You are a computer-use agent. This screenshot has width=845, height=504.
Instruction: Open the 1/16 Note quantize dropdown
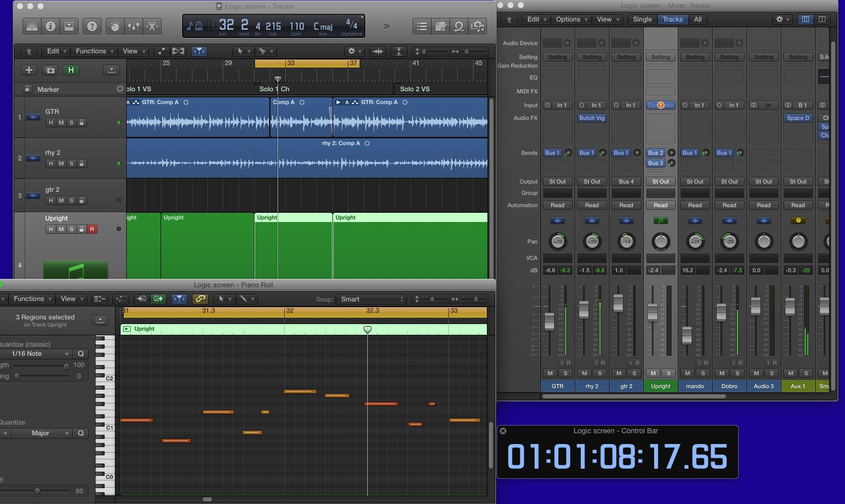pos(36,354)
